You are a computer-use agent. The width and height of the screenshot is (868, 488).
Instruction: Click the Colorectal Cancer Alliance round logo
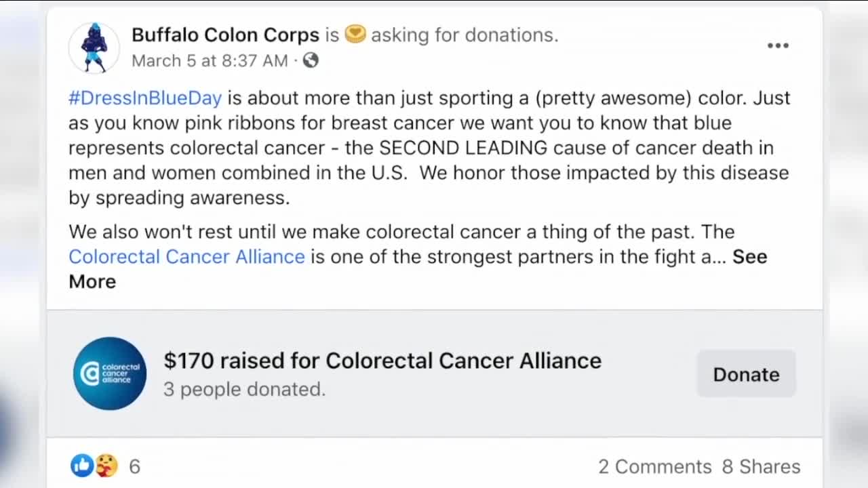click(x=110, y=373)
